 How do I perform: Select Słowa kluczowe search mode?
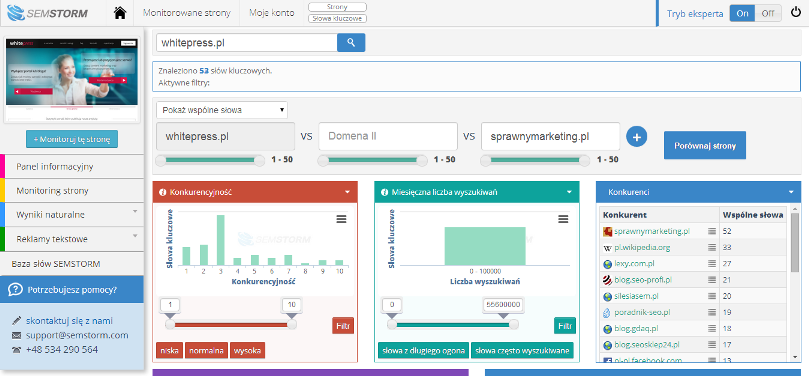click(337, 19)
